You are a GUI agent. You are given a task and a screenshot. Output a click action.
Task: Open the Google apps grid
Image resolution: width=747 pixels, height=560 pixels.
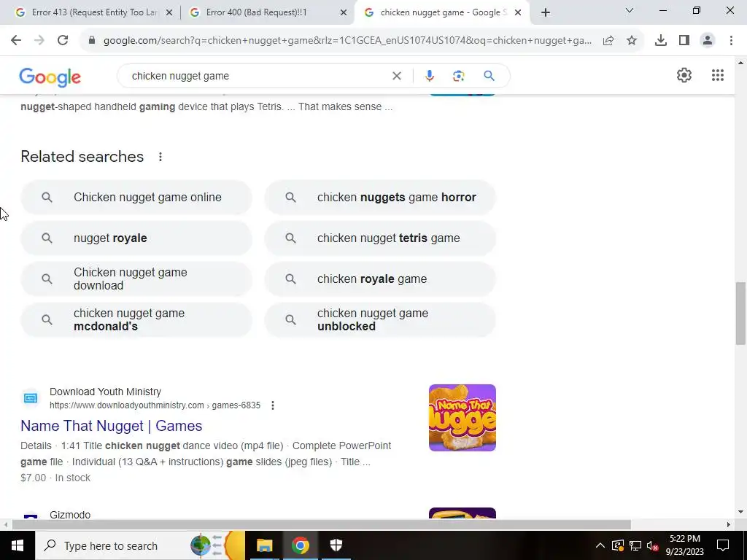718,75
